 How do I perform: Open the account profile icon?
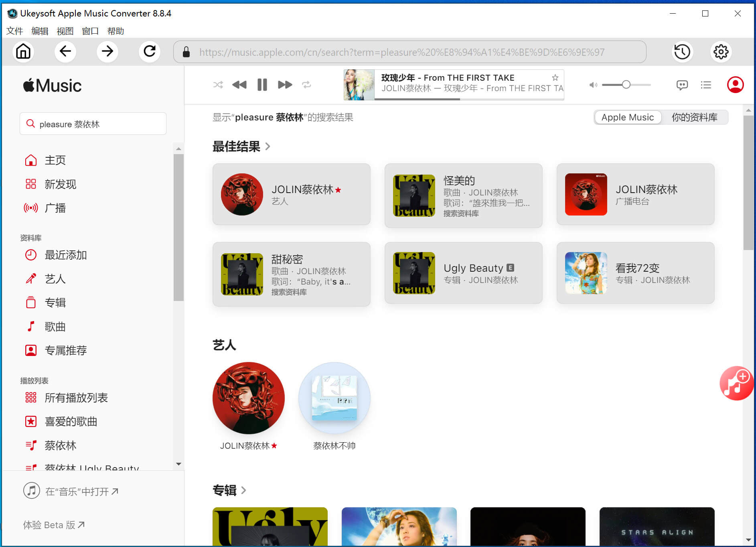735,85
